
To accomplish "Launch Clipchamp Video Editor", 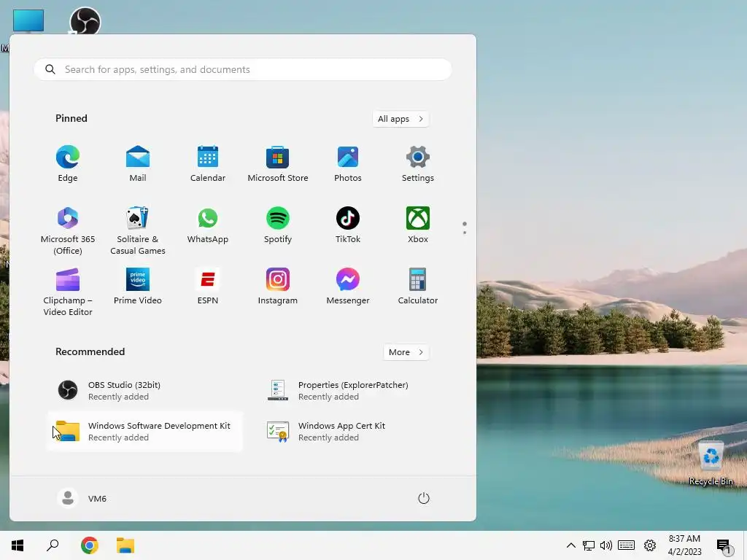I will [x=68, y=292].
